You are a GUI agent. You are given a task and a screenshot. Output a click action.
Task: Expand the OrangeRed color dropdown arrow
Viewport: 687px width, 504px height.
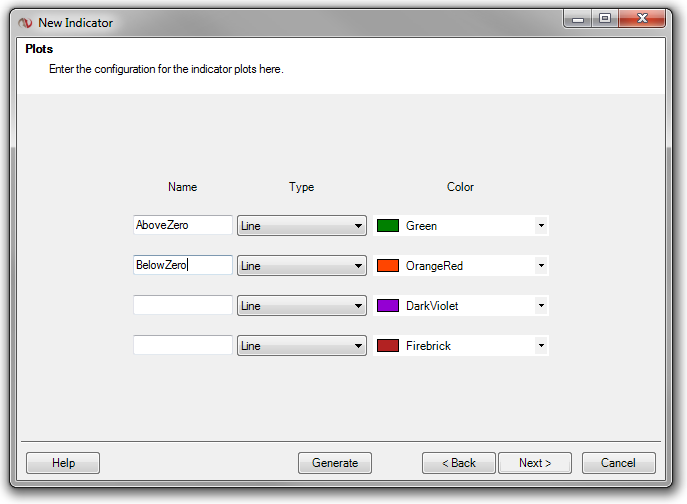coord(541,266)
